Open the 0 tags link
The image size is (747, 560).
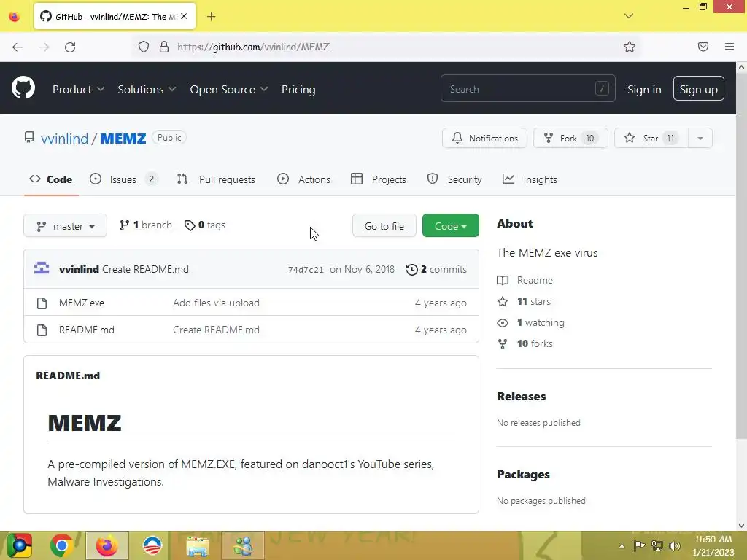(205, 225)
